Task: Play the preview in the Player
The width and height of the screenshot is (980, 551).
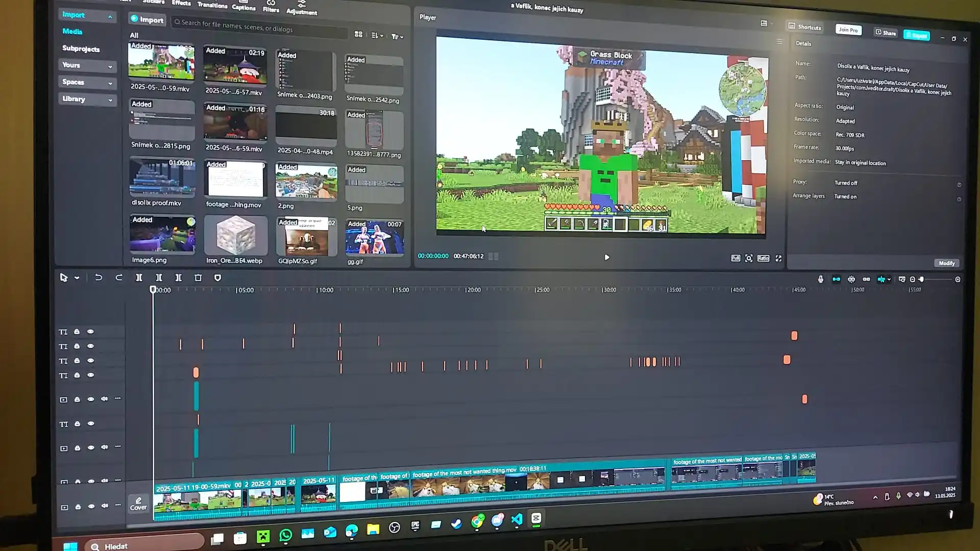Action: 607,257
